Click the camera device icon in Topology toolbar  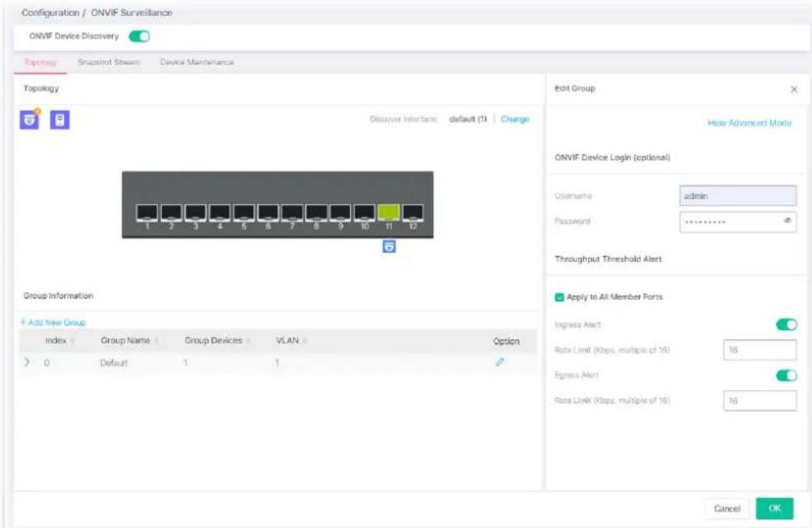click(30, 120)
